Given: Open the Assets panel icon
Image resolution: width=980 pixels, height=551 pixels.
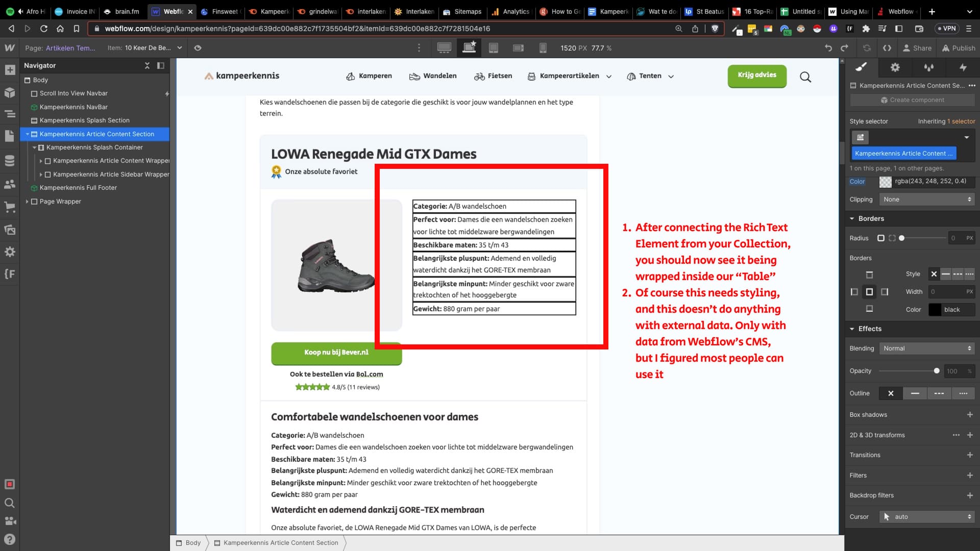Looking at the screenshot, I should click(x=10, y=230).
